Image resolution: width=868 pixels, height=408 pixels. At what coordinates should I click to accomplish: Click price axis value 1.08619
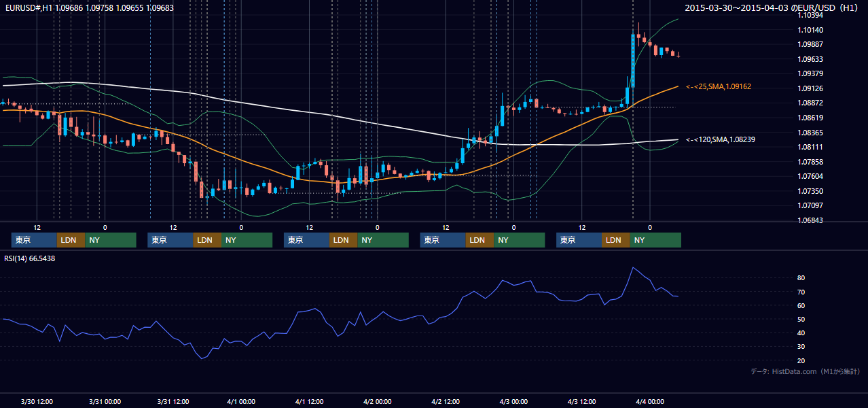pyautogui.click(x=811, y=118)
